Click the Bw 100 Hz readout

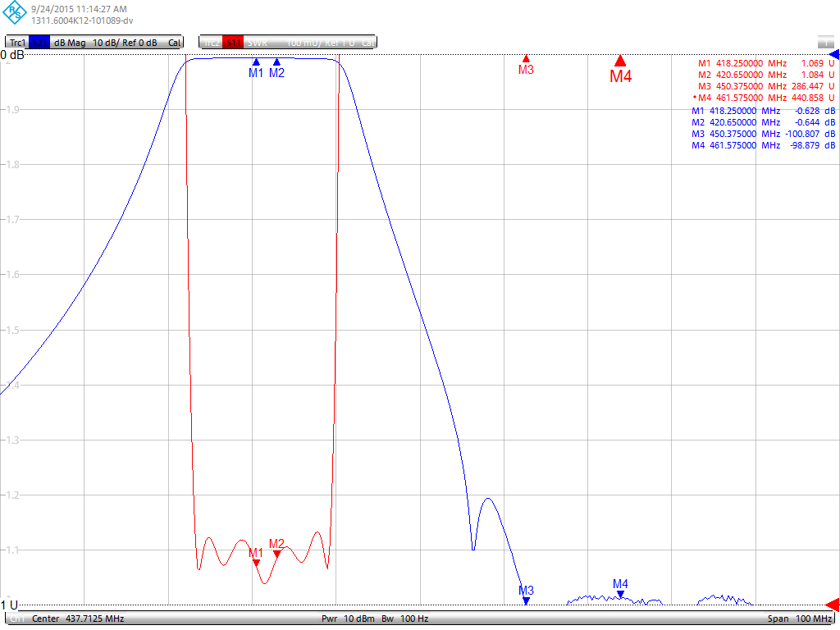[405, 619]
